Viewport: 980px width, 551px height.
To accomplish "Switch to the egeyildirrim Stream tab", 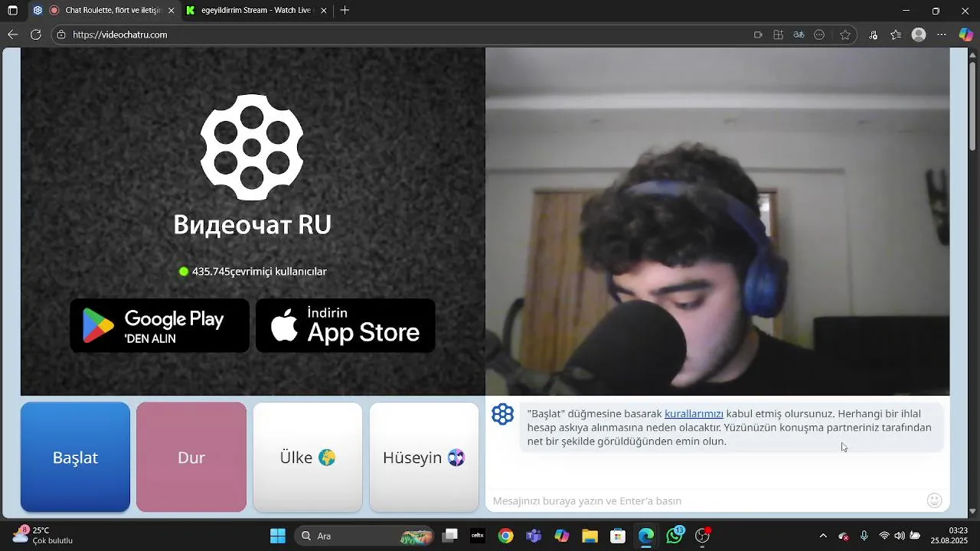I will [x=256, y=11].
